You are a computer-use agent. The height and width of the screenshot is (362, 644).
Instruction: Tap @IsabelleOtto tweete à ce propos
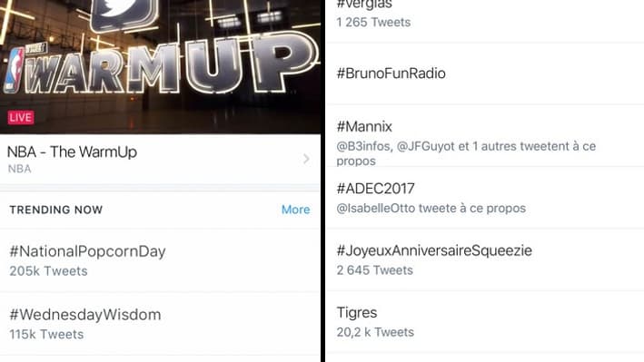pos(431,208)
